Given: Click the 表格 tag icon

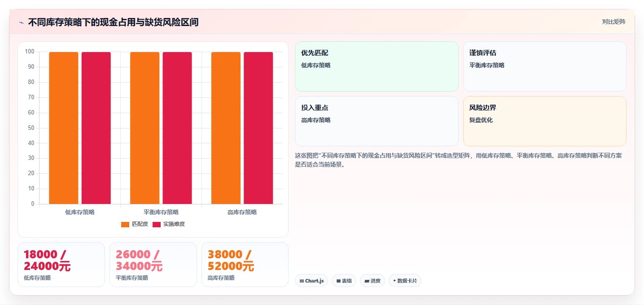Looking at the screenshot, I should pyautogui.click(x=338, y=281).
